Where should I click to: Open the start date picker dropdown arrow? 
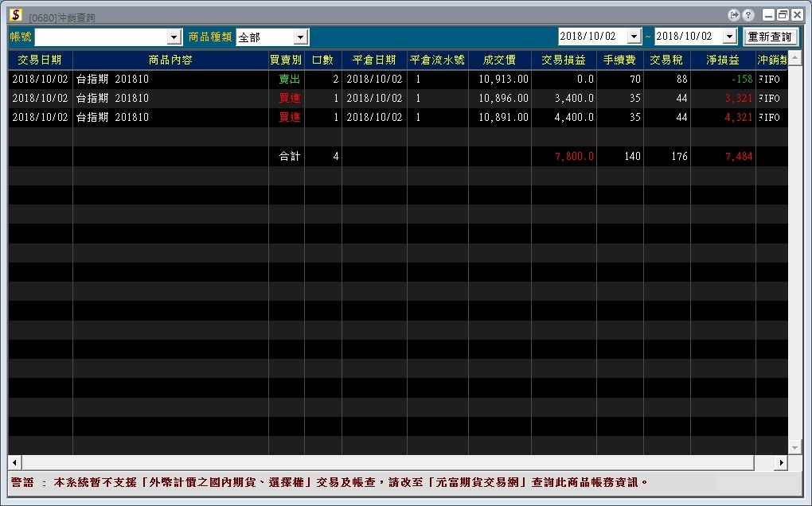point(634,37)
